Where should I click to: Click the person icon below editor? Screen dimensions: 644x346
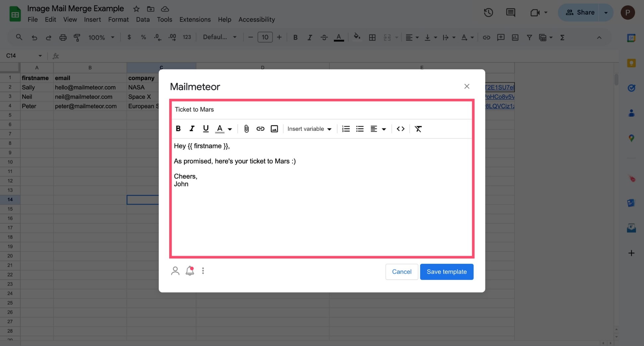(x=175, y=271)
